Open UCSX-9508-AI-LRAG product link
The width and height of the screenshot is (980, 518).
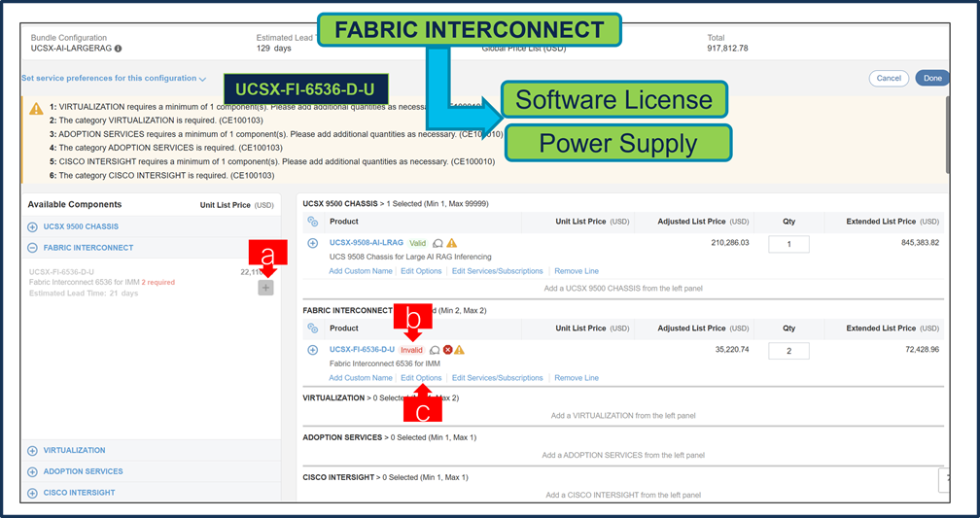[x=367, y=242]
